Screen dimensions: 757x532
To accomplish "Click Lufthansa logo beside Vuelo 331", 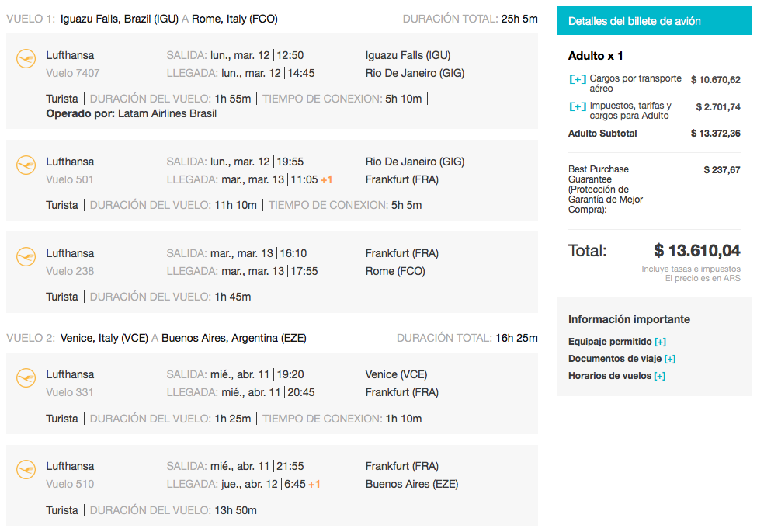I will [26, 378].
